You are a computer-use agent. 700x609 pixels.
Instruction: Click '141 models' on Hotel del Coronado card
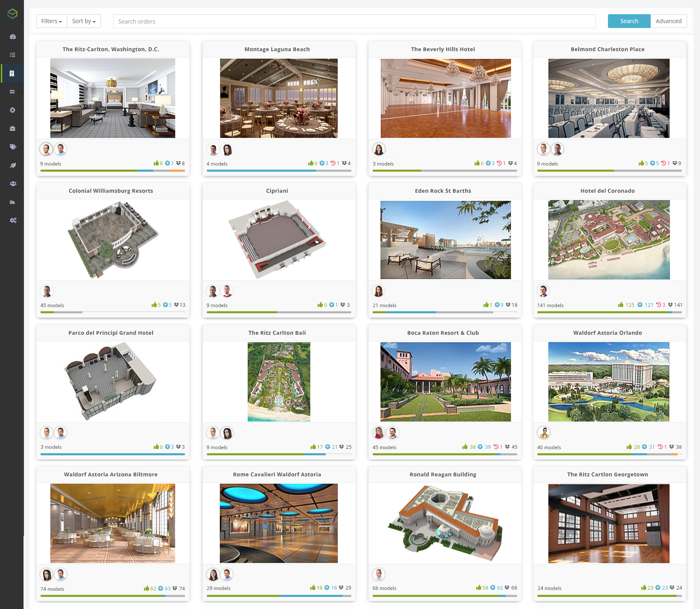(550, 305)
